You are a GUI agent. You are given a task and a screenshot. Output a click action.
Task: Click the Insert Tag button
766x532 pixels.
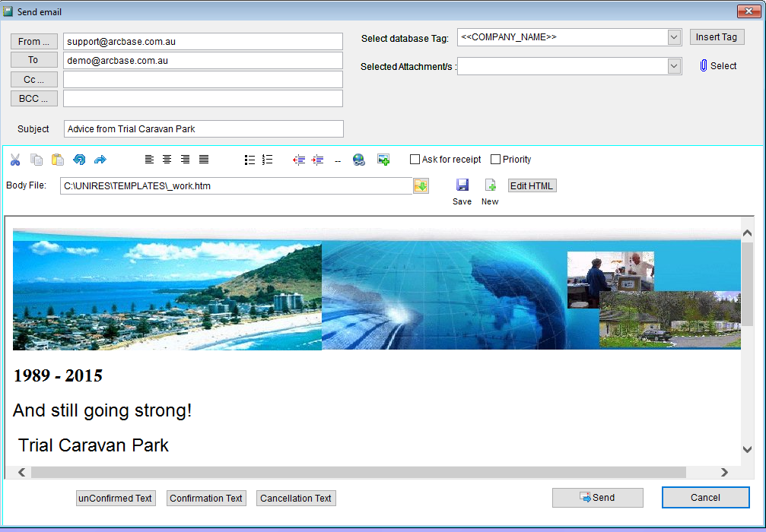(x=717, y=37)
